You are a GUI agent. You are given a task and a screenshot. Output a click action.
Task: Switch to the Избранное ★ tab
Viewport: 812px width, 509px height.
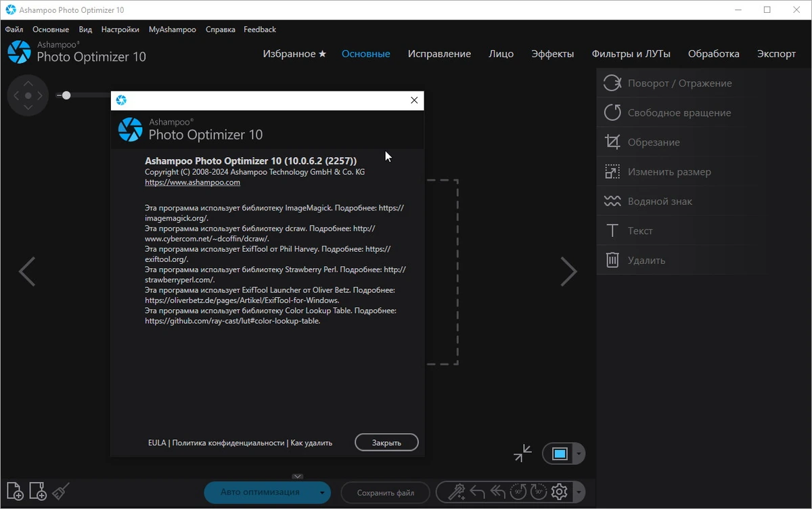pos(294,54)
